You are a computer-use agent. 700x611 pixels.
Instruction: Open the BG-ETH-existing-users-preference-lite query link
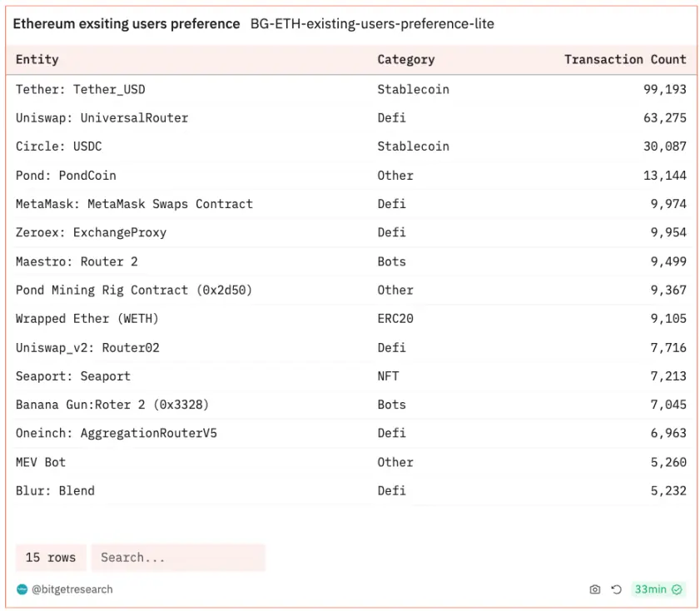point(372,24)
